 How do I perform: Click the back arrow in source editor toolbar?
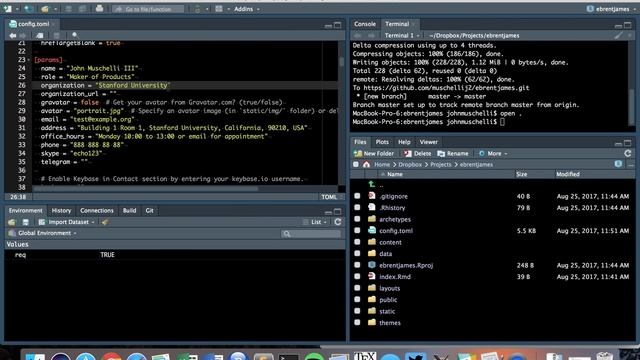tap(13, 36)
